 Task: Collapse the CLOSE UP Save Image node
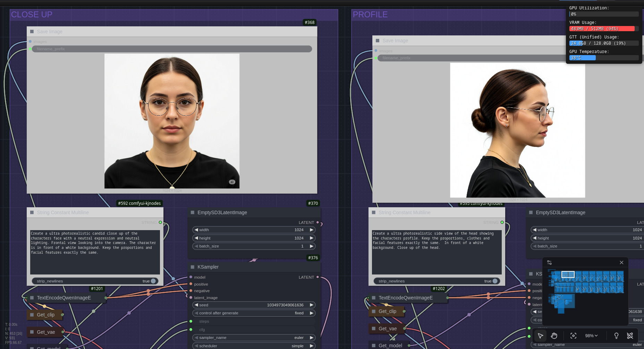32,32
